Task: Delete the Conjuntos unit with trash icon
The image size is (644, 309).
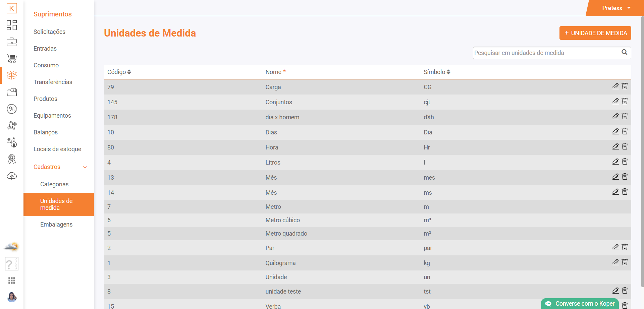Action: [x=625, y=101]
